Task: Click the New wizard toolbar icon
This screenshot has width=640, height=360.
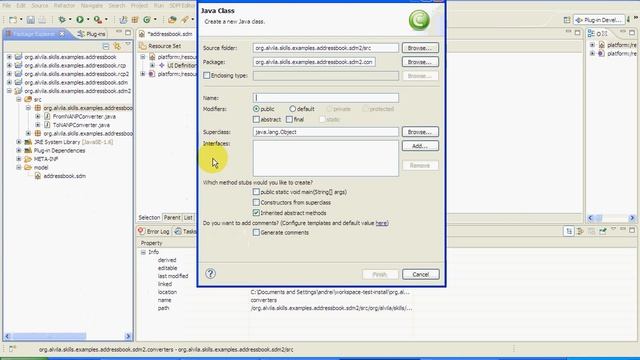Action: point(13,20)
